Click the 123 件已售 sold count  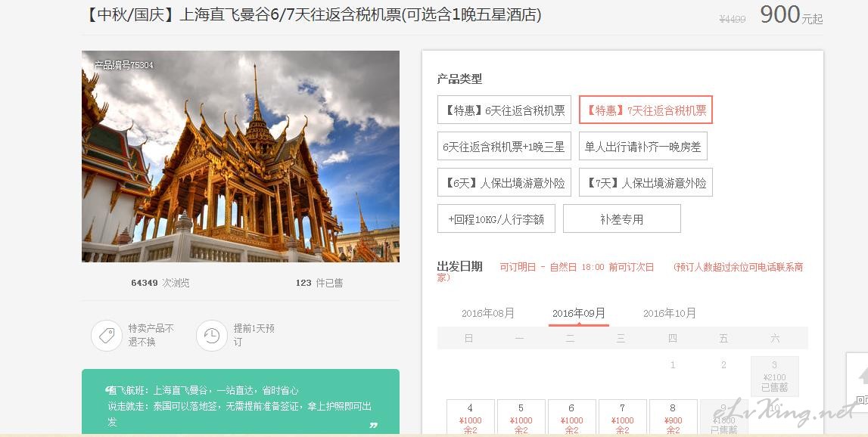point(319,283)
